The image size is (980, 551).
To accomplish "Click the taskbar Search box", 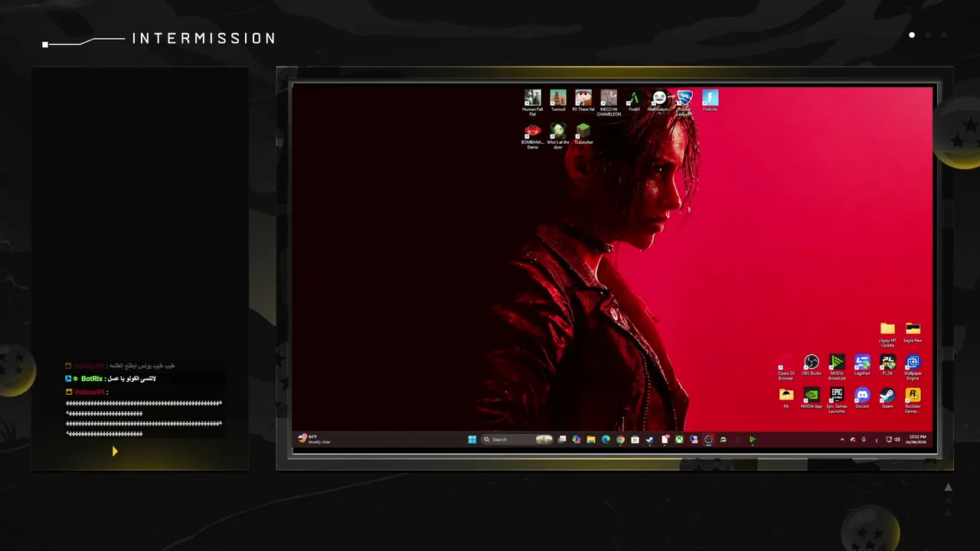I will click(x=517, y=439).
